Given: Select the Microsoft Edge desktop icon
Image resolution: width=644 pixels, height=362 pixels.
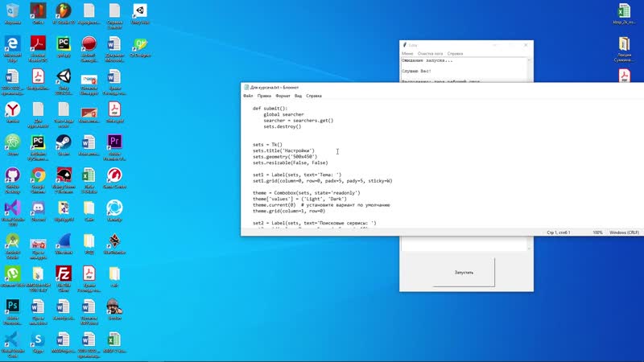Looking at the screenshot, I should point(12,44).
